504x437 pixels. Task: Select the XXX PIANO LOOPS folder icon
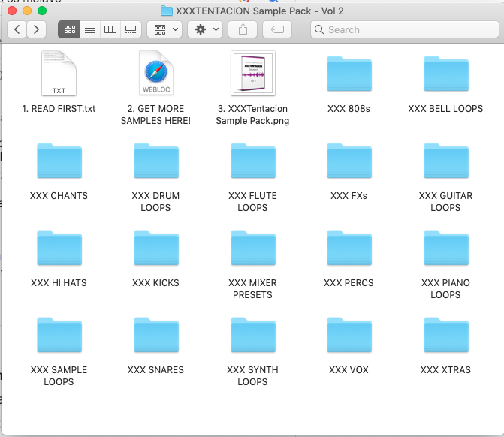446,248
